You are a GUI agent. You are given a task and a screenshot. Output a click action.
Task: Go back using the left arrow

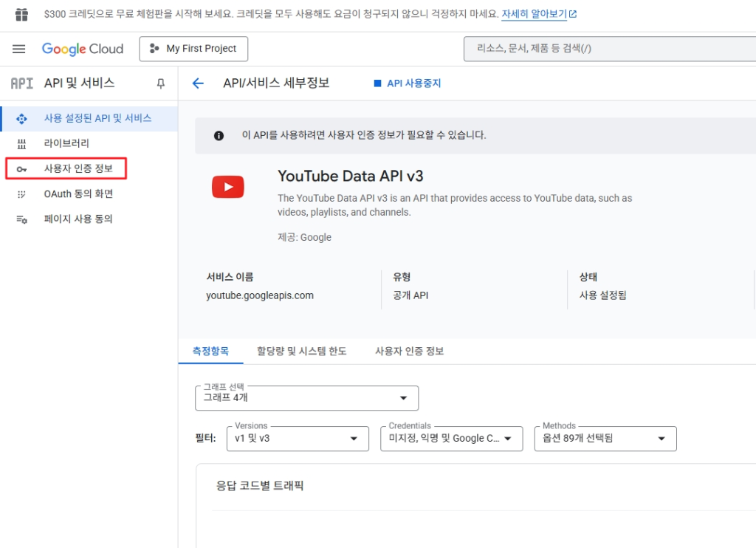point(198,83)
